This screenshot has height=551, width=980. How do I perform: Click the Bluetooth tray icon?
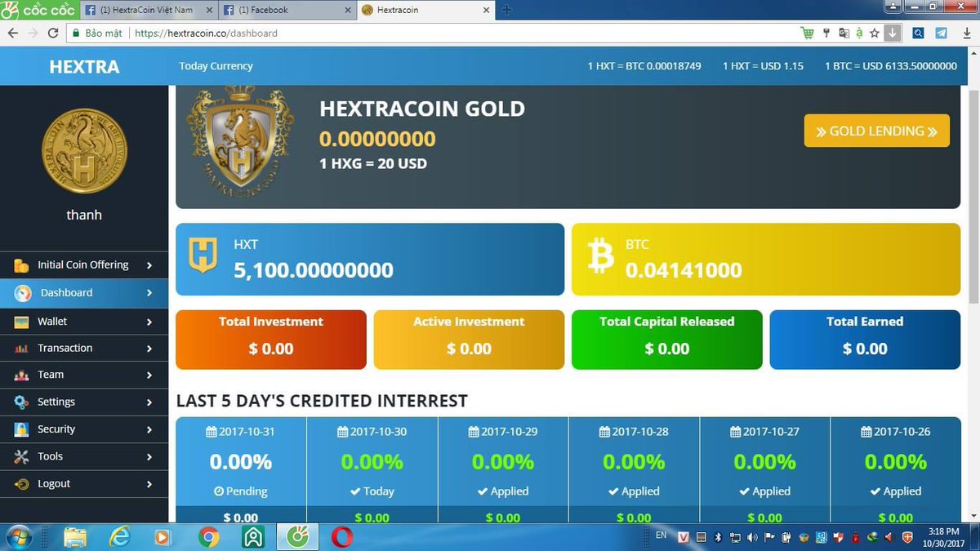718,537
